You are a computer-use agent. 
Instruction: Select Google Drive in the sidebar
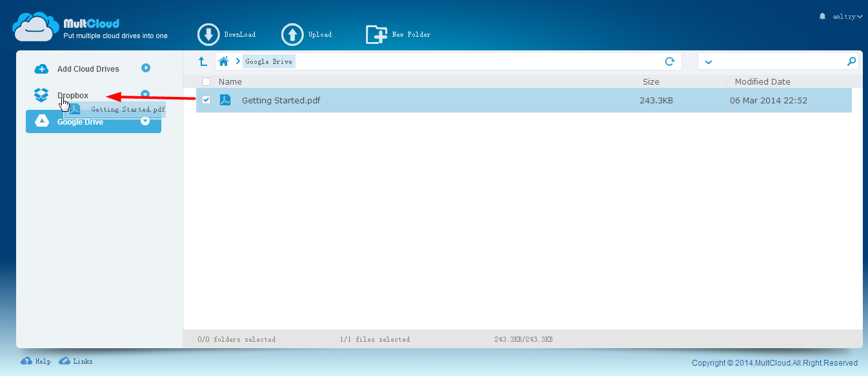[94, 121]
